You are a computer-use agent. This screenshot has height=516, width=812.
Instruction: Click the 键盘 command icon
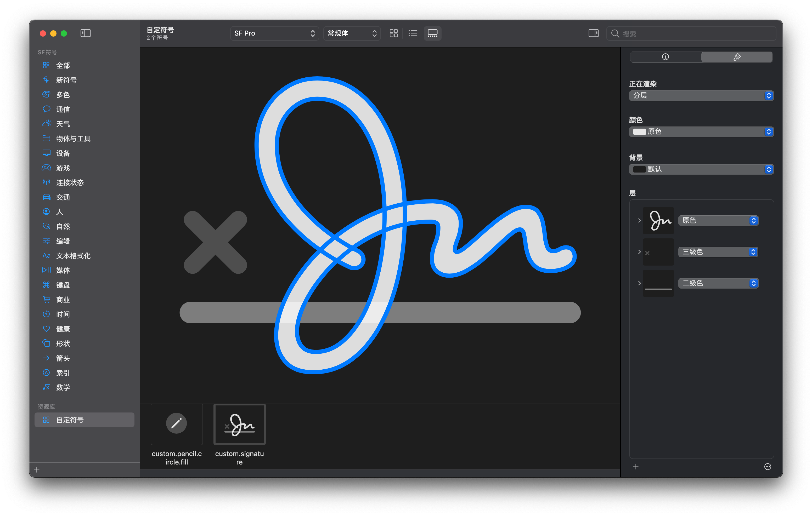point(46,285)
